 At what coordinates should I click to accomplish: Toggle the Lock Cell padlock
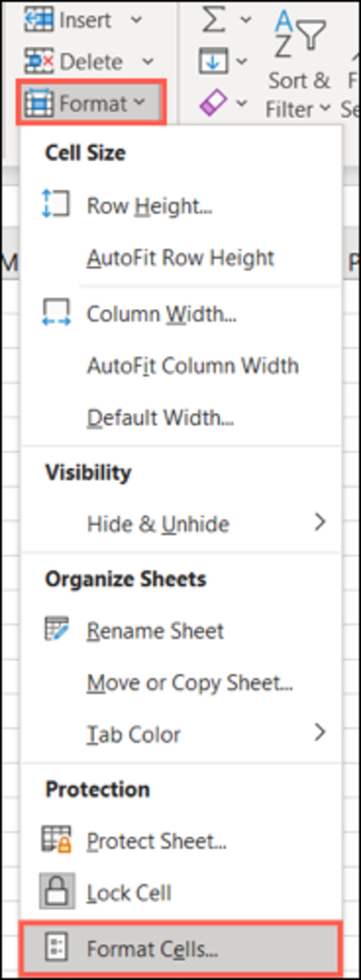57,891
